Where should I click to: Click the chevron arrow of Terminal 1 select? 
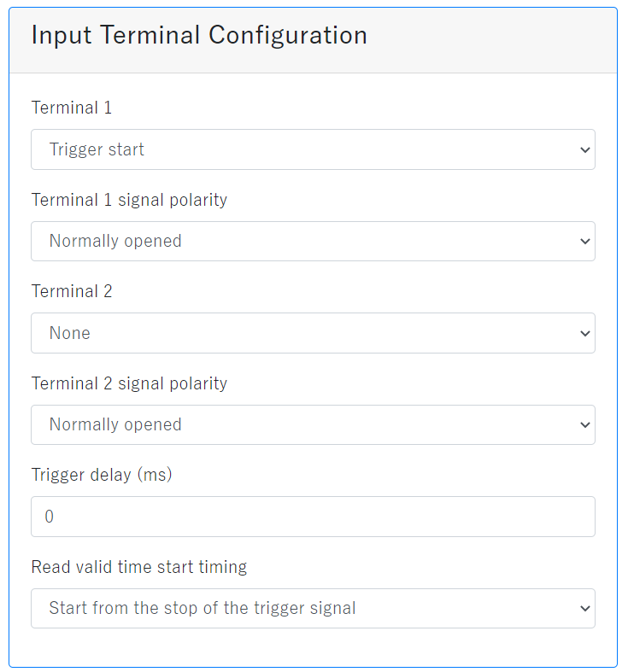[584, 150]
